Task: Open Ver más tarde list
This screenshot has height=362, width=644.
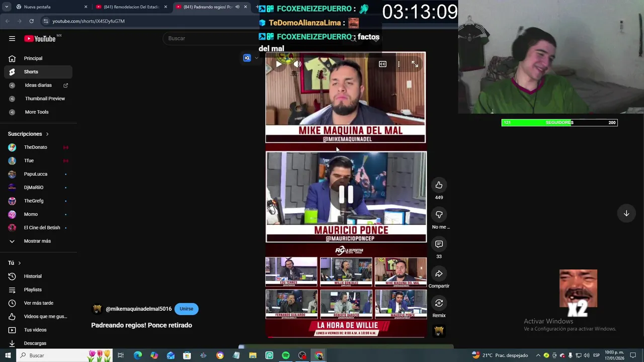Action: [x=38, y=303]
